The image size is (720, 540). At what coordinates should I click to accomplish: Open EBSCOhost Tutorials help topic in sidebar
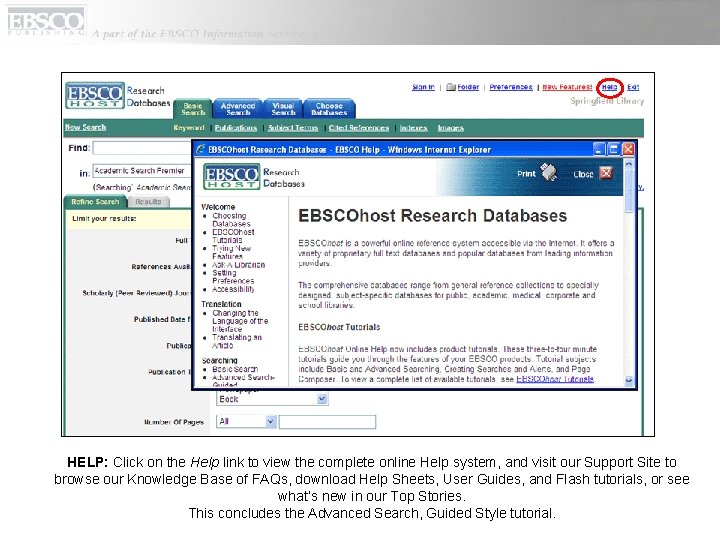(x=233, y=236)
